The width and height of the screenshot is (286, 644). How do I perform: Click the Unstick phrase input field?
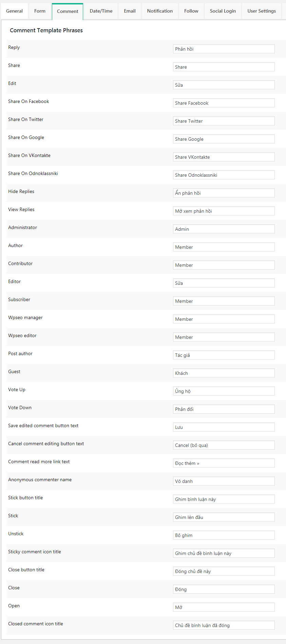point(224,535)
